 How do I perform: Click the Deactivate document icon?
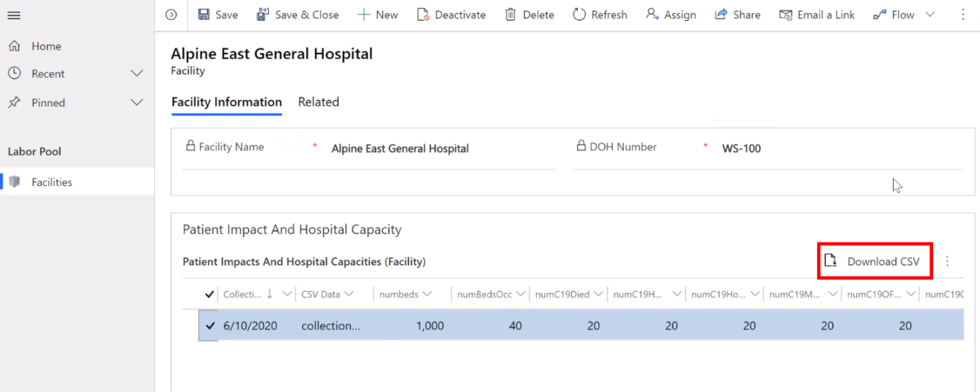[x=423, y=15]
